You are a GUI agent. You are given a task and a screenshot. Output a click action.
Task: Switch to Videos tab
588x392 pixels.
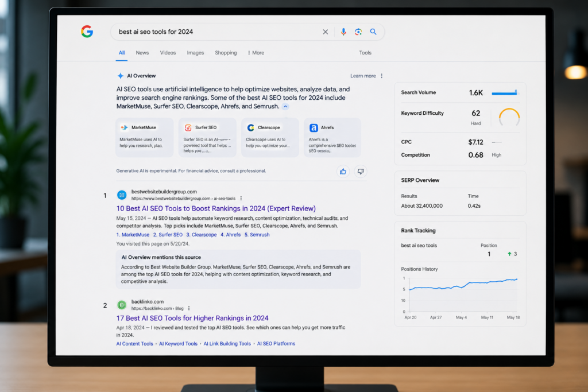click(168, 53)
